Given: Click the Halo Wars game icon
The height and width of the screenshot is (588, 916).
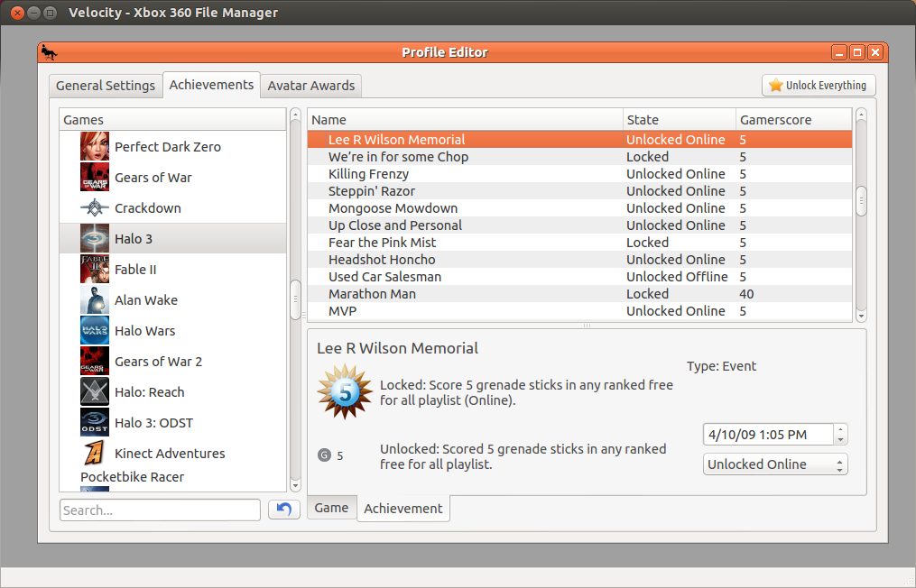Looking at the screenshot, I should point(95,330).
